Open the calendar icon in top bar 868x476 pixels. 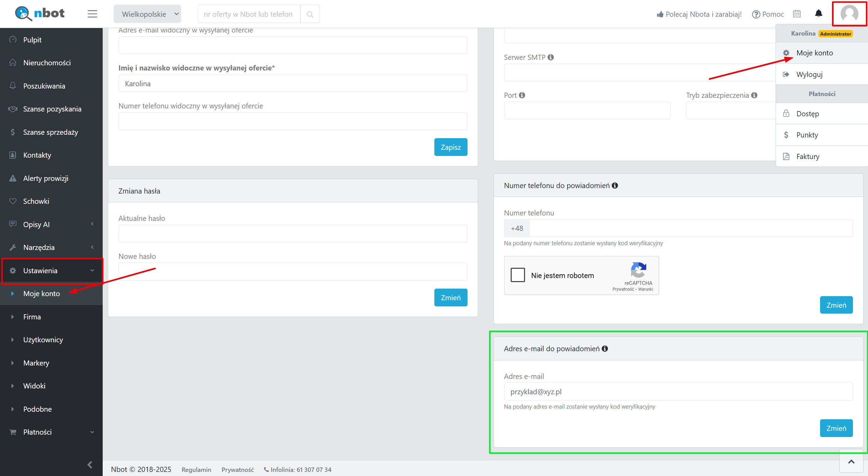tap(797, 14)
